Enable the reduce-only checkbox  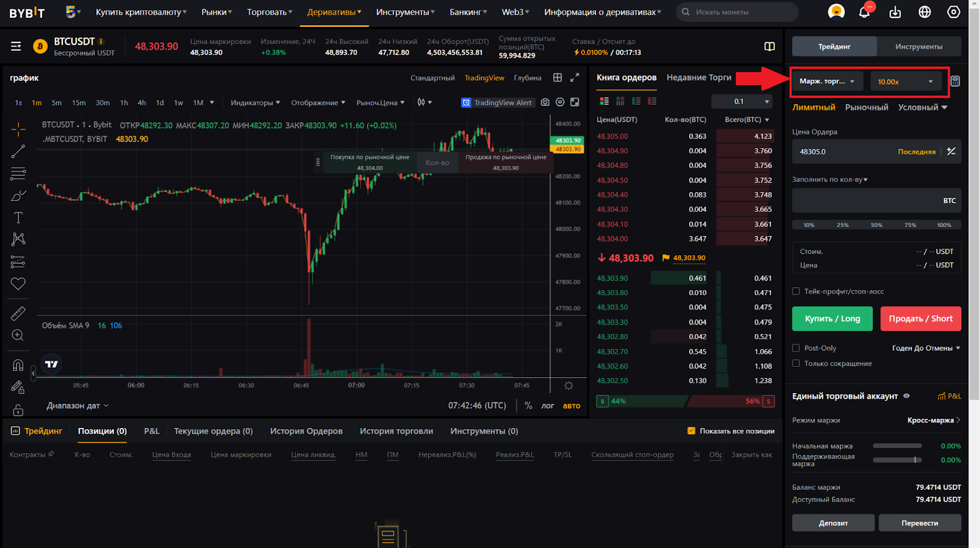(x=796, y=363)
